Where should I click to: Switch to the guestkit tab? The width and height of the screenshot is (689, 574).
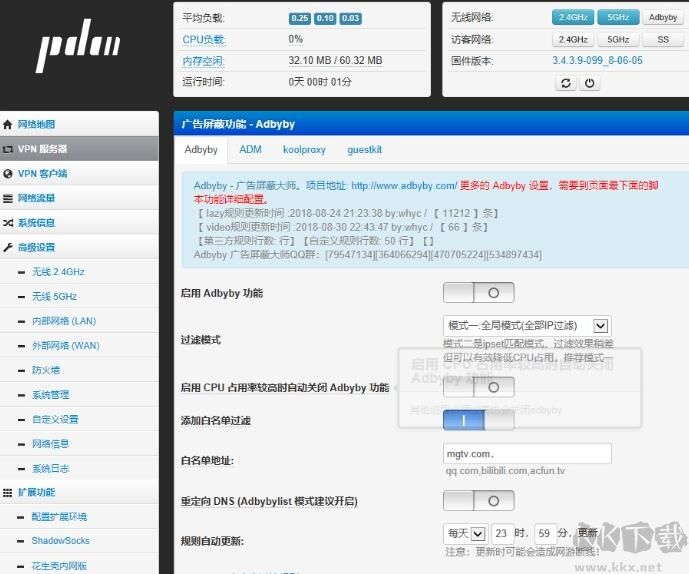point(364,150)
